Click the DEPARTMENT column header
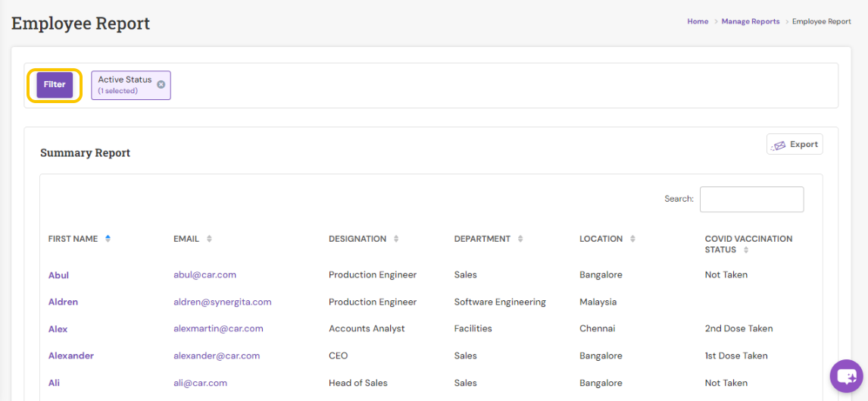The height and width of the screenshot is (401, 868). tap(482, 239)
